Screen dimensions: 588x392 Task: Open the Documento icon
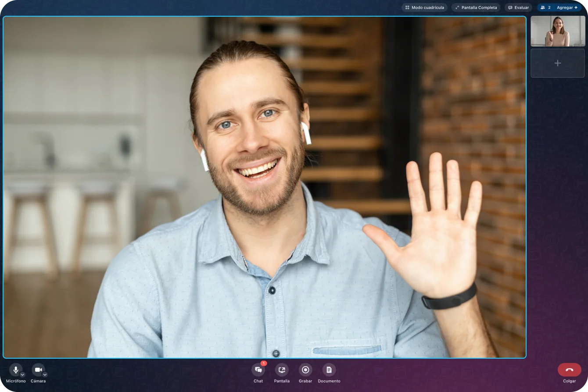(x=329, y=370)
